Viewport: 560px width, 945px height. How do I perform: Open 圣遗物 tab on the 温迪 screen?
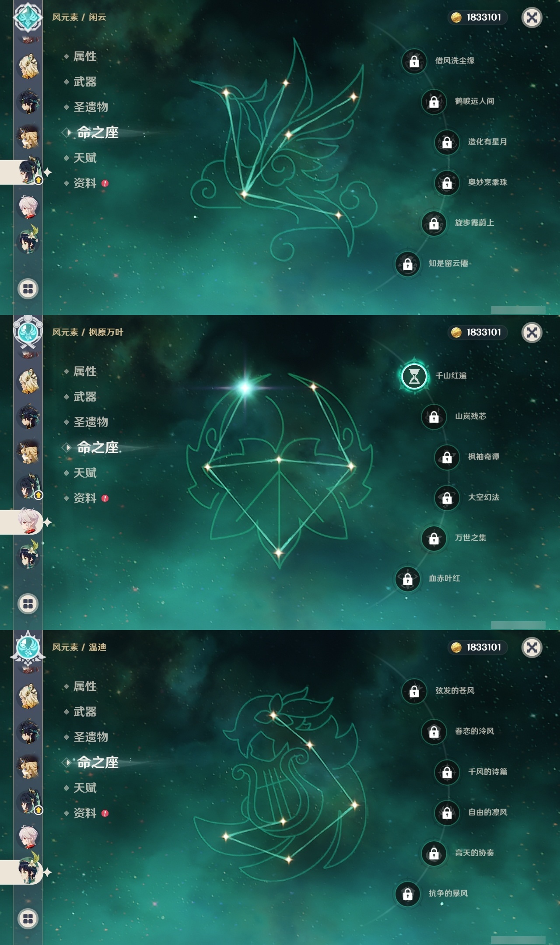[91, 737]
